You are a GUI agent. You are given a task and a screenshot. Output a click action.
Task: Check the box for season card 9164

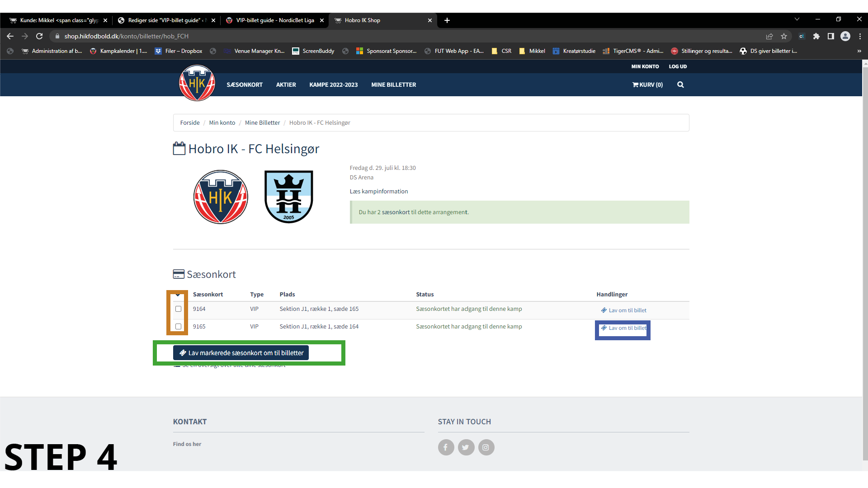coord(178,309)
